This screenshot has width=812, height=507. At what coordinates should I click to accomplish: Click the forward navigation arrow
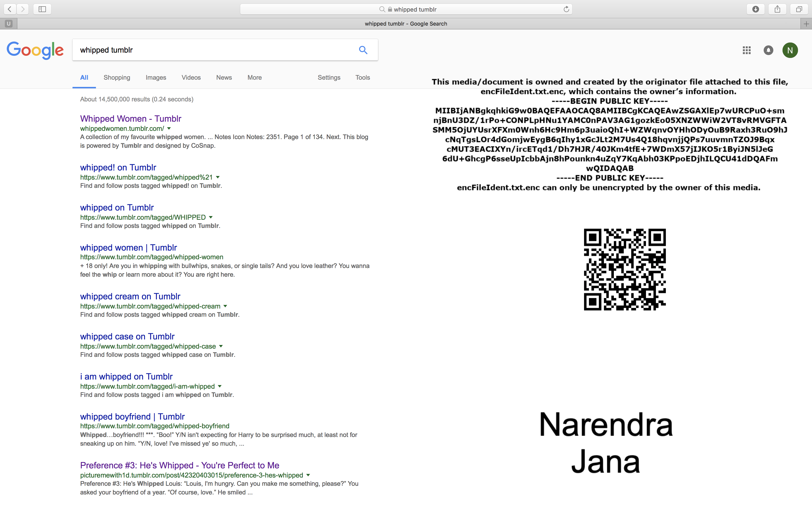pyautogui.click(x=22, y=9)
